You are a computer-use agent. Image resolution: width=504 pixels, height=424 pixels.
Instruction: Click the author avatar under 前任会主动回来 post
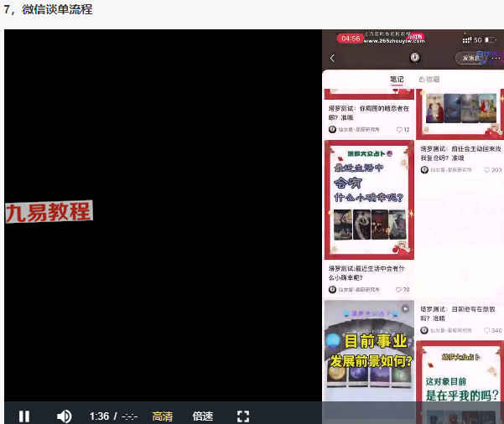click(424, 169)
